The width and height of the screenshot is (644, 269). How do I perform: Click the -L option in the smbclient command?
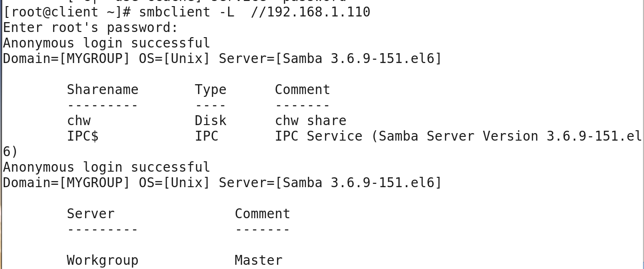(x=226, y=12)
